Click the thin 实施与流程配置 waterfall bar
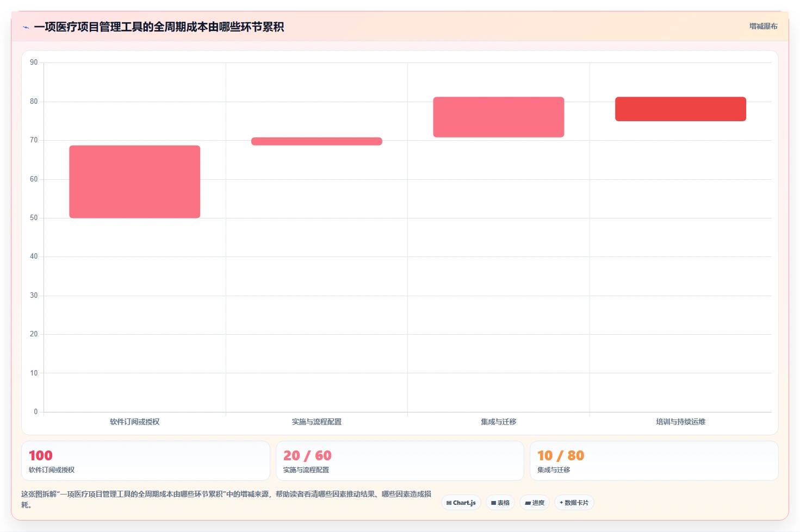800x532 pixels. [x=317, y=141]
